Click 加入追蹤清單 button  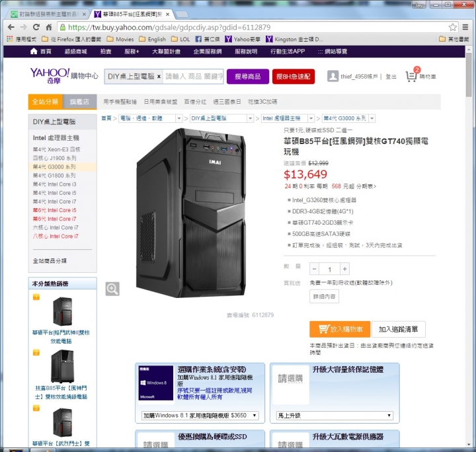point(398,329)
